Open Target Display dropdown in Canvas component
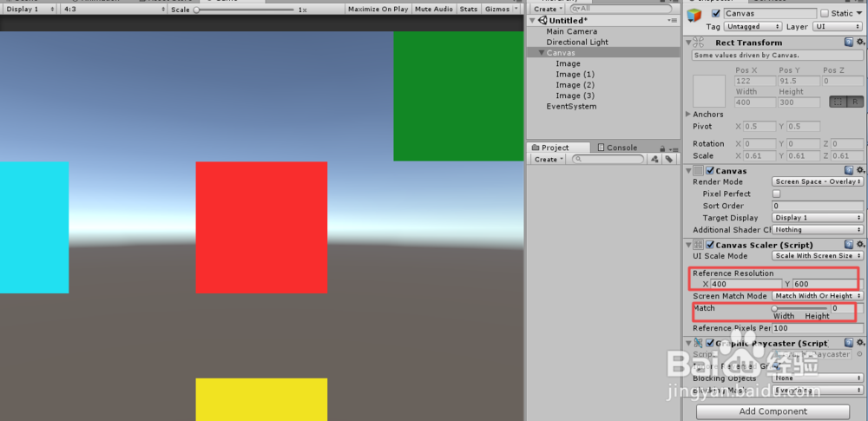This screenshot has height=421, width=868. click(x=818, y=218)
